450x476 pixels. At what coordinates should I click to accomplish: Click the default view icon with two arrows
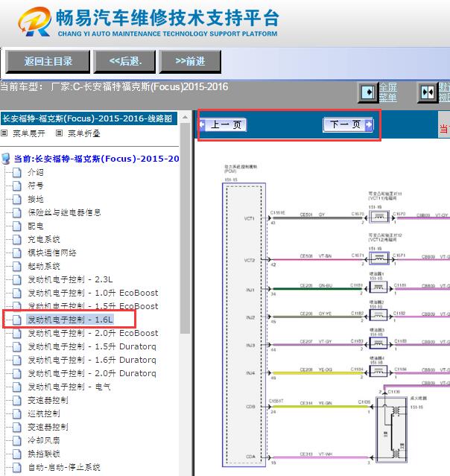tap(427, 92)
